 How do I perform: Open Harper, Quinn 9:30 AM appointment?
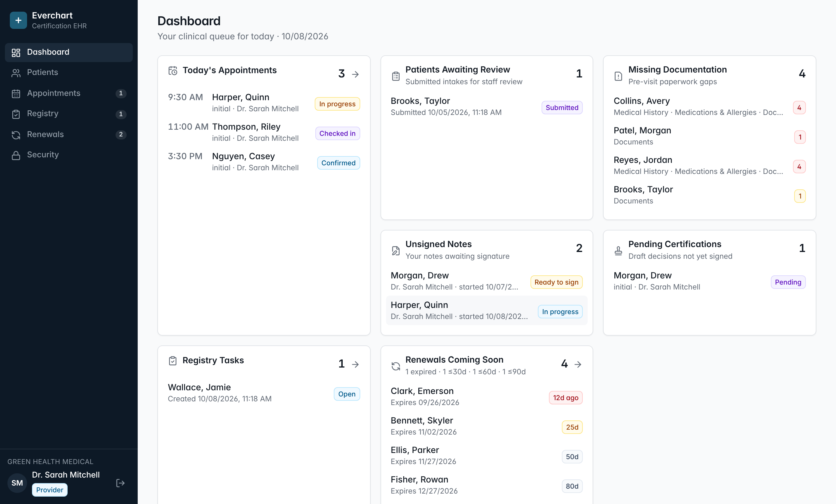click(264, 103)
